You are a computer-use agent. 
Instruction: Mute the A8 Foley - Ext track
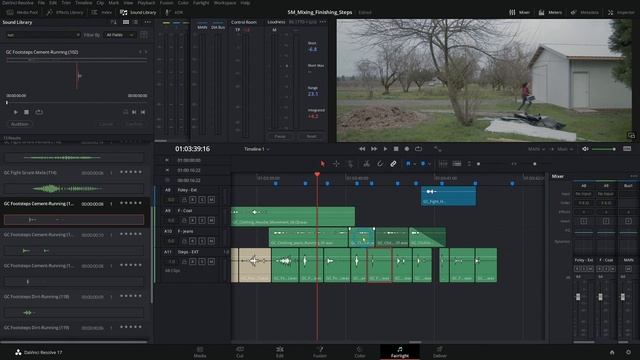tap(211, 200)
